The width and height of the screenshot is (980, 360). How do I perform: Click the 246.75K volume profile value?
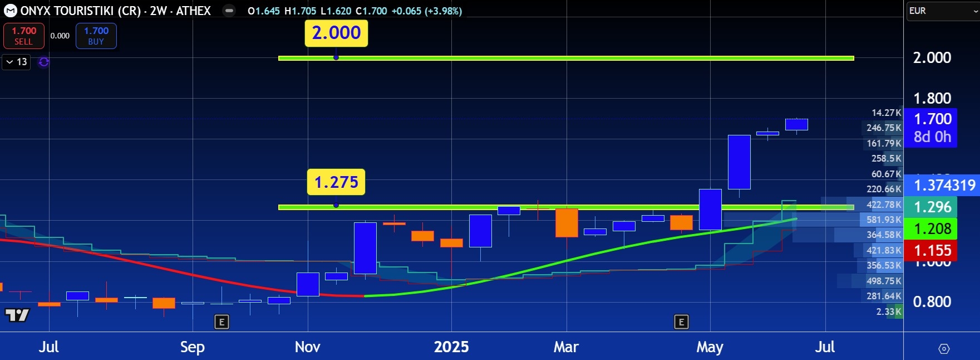click(x=884, y=128)
